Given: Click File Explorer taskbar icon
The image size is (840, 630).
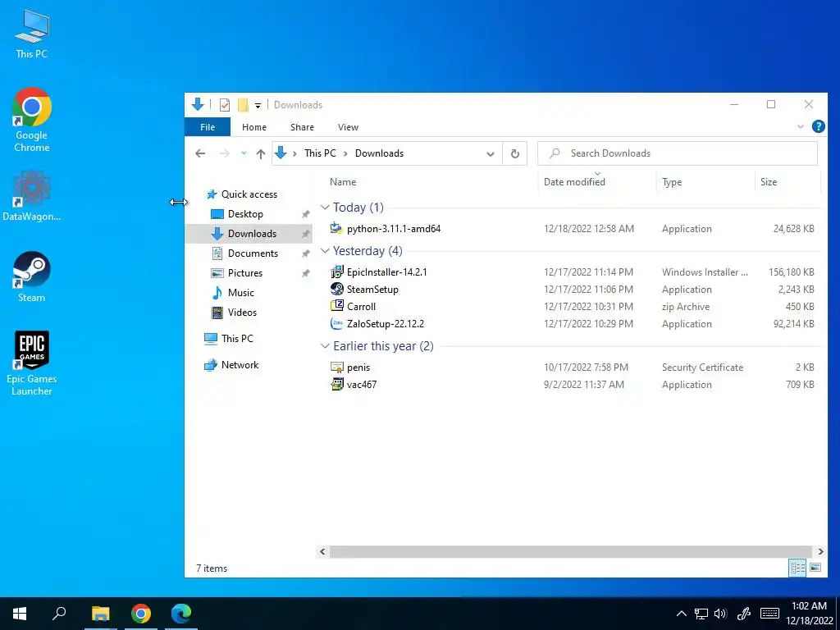Looking at the screenshot, I should coord(100,614).
